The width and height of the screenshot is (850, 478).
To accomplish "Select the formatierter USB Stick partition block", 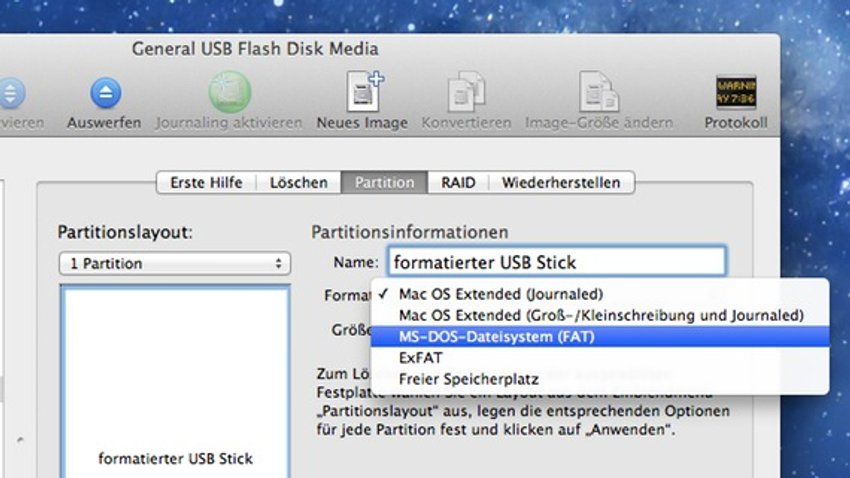I will [176, 382].
